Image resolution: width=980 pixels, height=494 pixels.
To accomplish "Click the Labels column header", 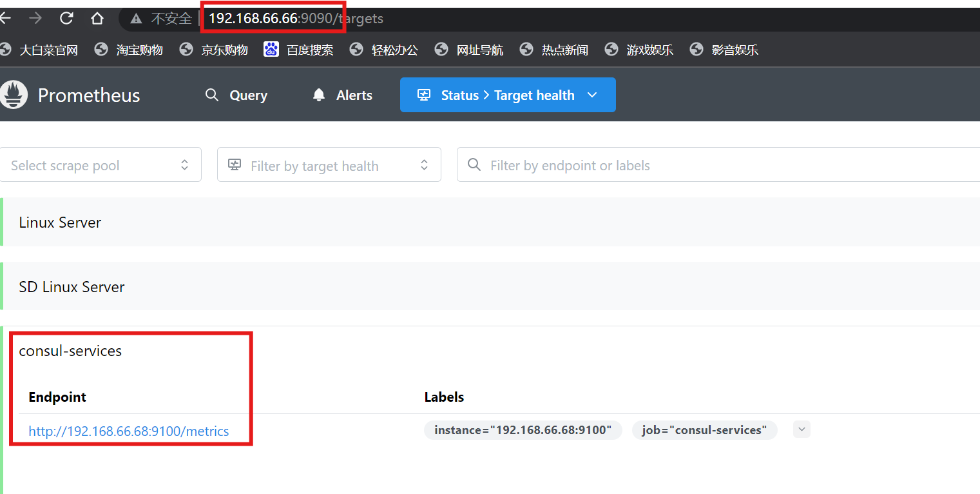I will pyautogui.click(x=444, y=397).
